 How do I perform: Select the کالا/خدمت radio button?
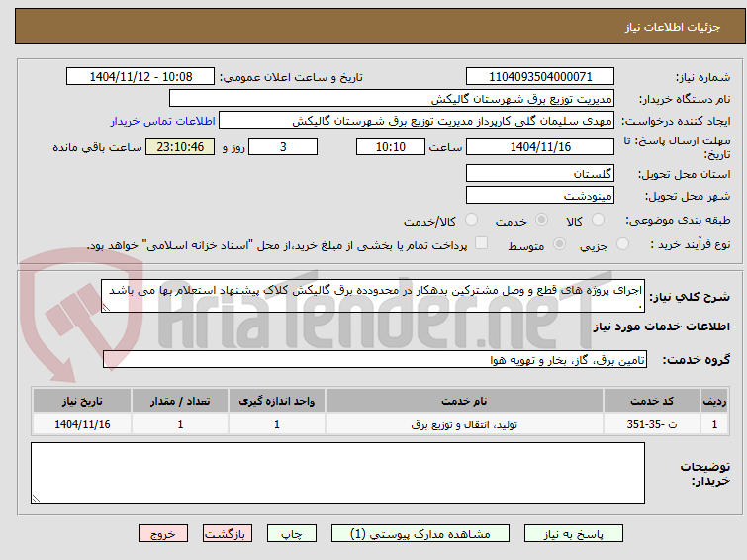(471, 220)
